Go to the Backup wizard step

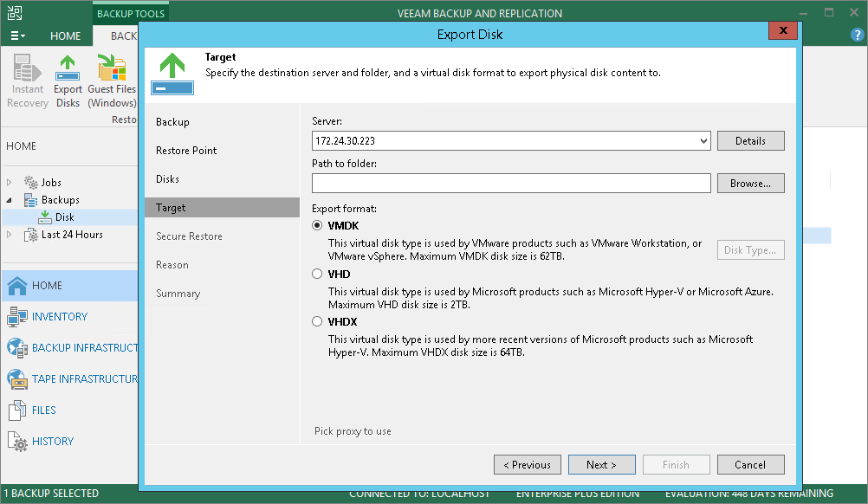(x=172, y=122)
